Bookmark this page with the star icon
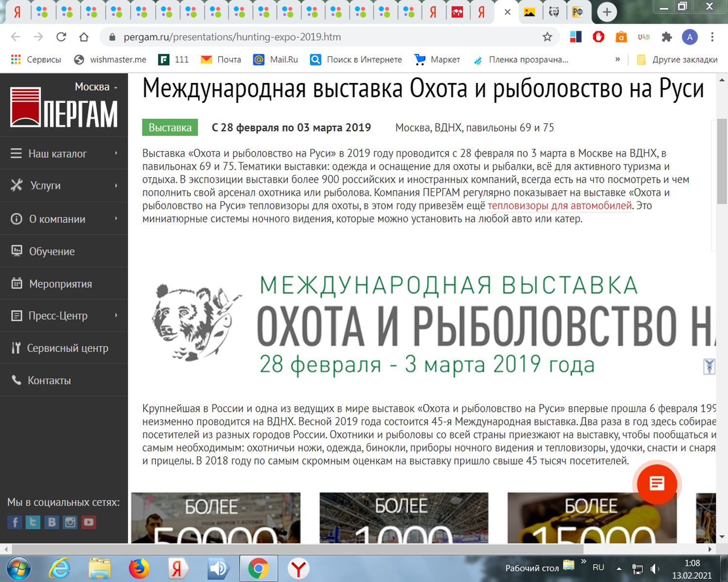728x582 pixels. click(547, 37)
